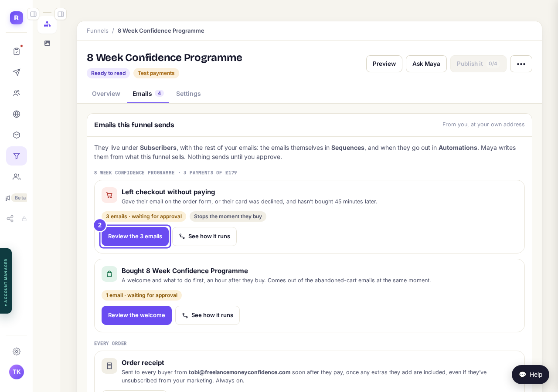Click the shopping bag icon on Bought card
Viewport: 558px width, 392px height.
pos(109,274)
